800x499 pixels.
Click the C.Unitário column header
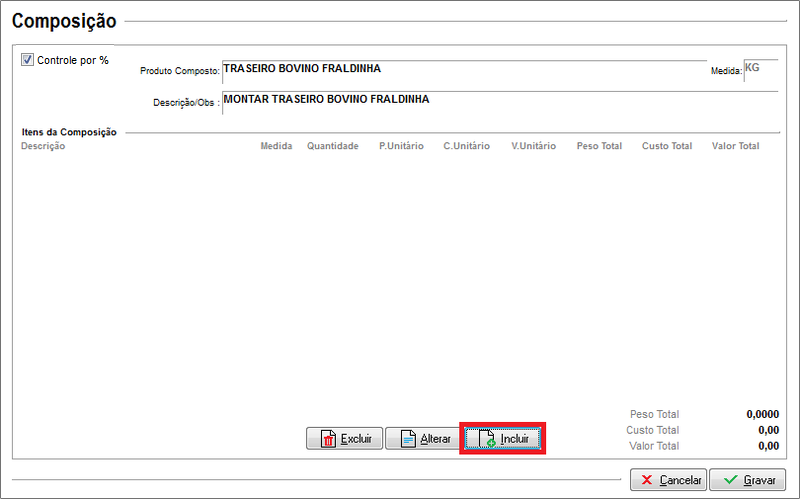point(467,146)
